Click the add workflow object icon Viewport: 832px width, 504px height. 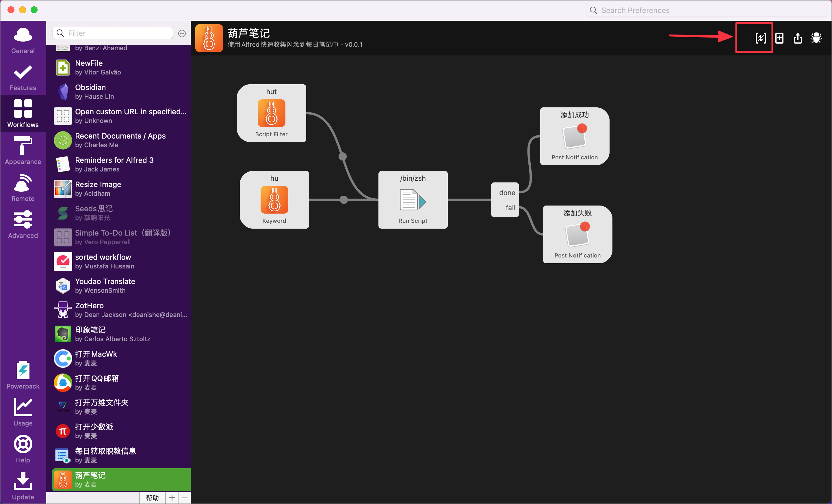point(779,38)
